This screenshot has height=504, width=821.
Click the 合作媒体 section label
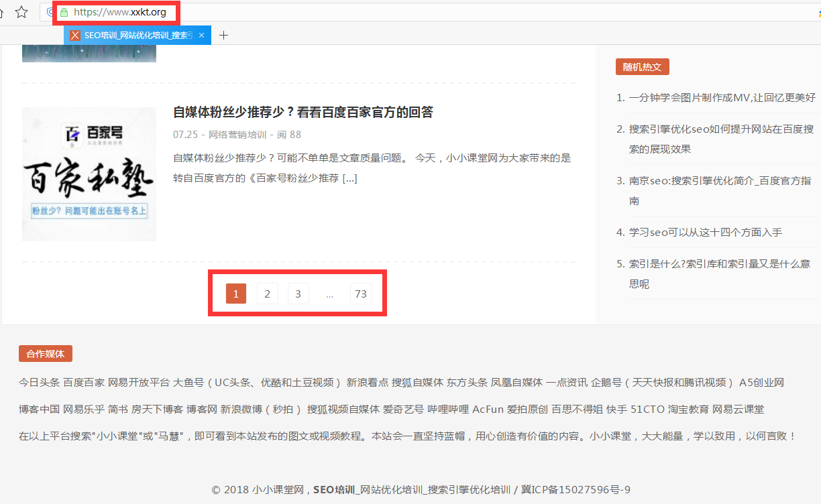point(46,354)
